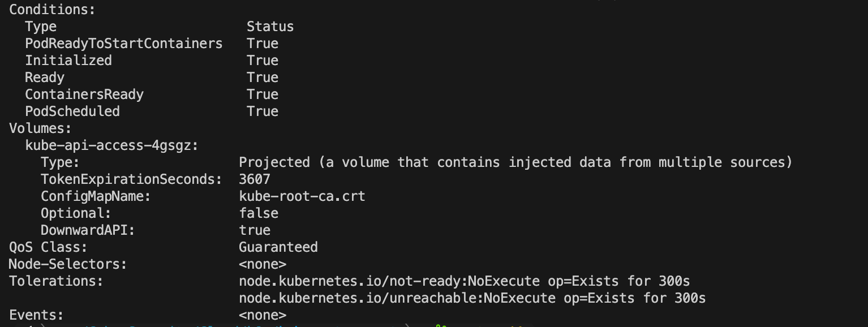Click the kube-root-ca.crt ConfigMap name
868x327 pixels.
pos(302,196)
